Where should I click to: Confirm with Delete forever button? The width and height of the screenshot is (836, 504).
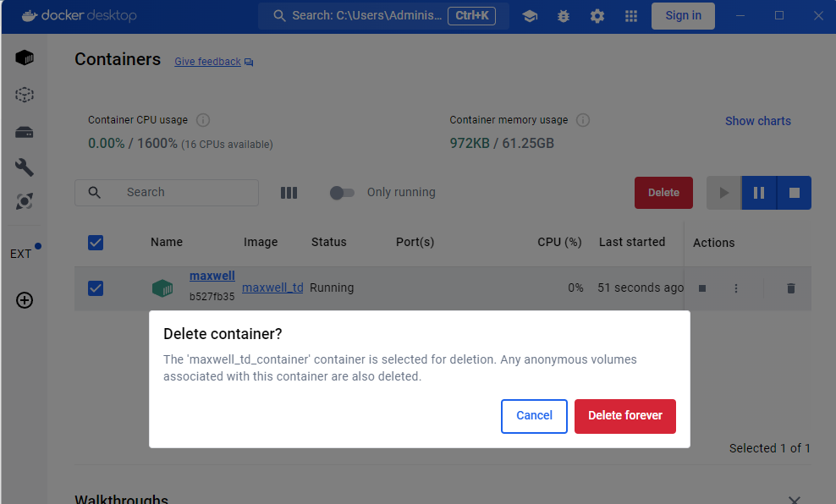tap(625, 416)
